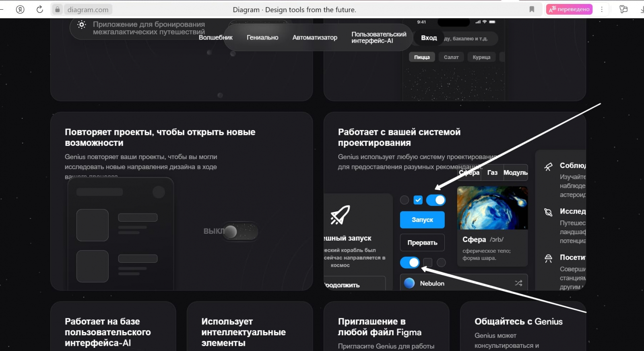
Task: Select the radio button above Запуск
Action: click(405, 200)
